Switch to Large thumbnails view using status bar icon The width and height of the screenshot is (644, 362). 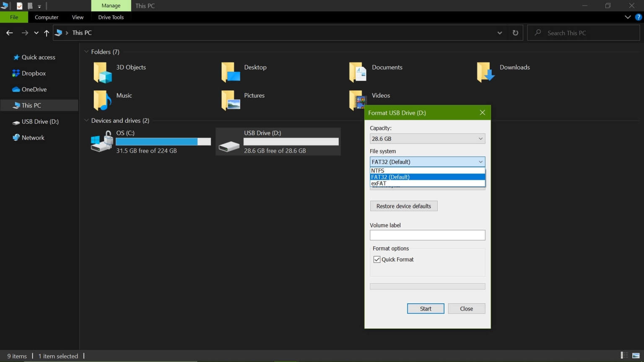coord(635,356)
